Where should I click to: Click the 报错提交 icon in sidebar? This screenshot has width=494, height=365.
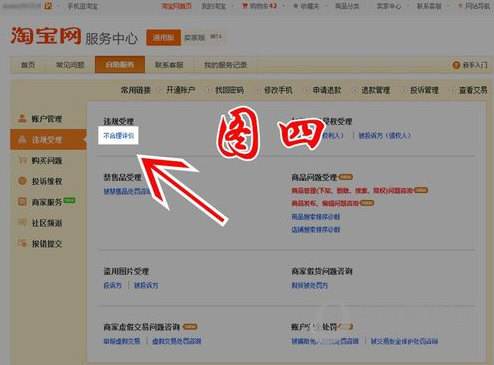tap(22, 243)
